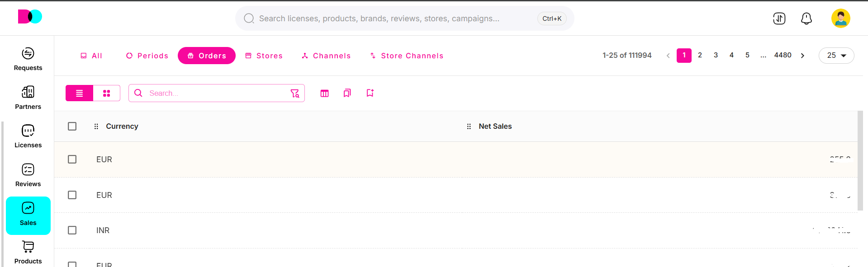Select the Orders tab
The width and height of the screenshot is (868, 267).
coord(207,56)
